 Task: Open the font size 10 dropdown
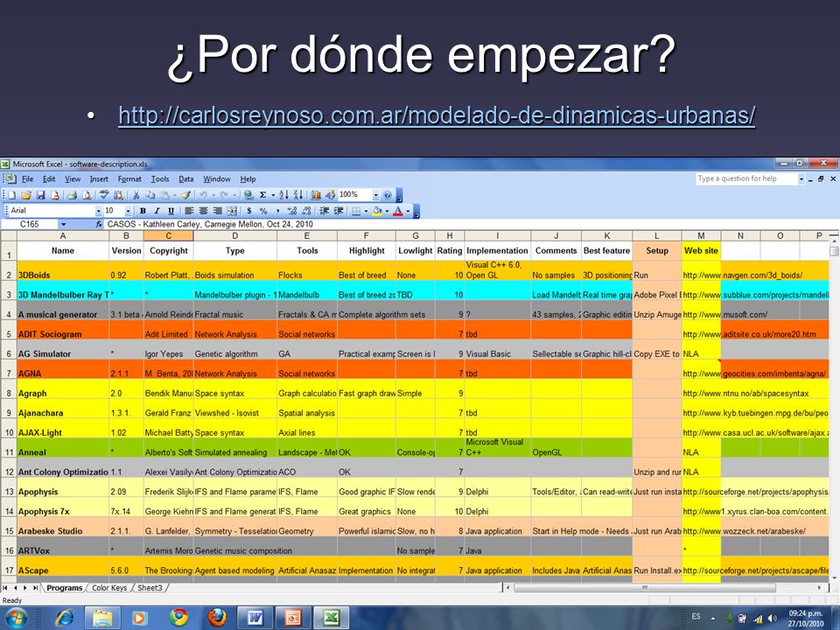tap(128, 211)
